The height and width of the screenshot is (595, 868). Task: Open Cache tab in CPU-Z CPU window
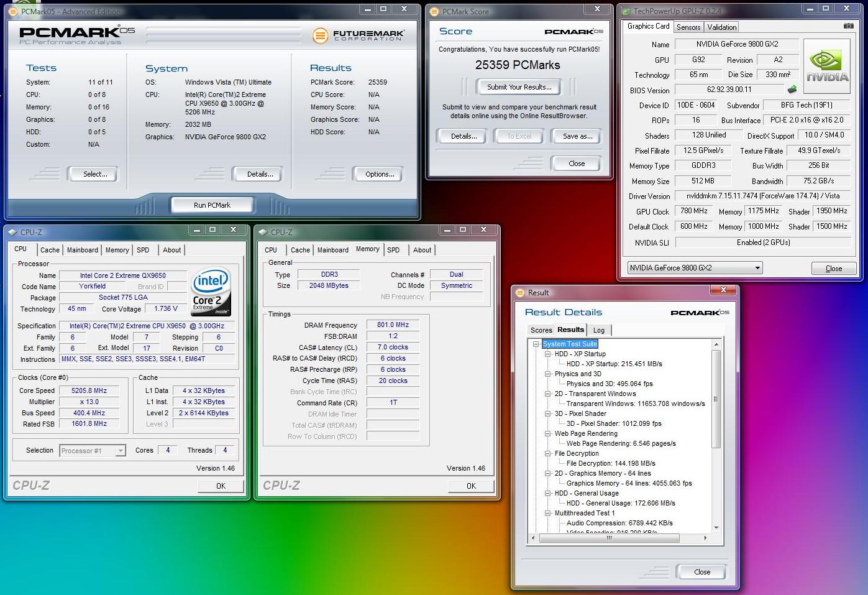[50, 250]
